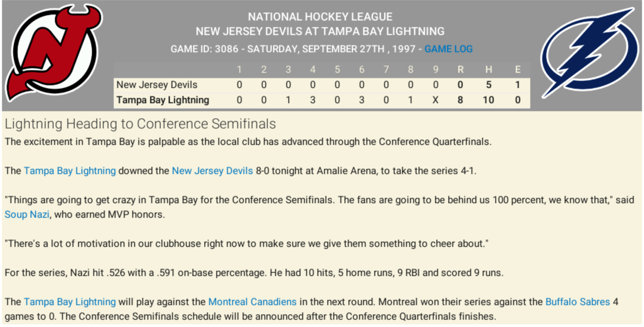Click the E column header in box score
Image resolution: width=644 pixels, height=327 pixels.
point(518,70)
